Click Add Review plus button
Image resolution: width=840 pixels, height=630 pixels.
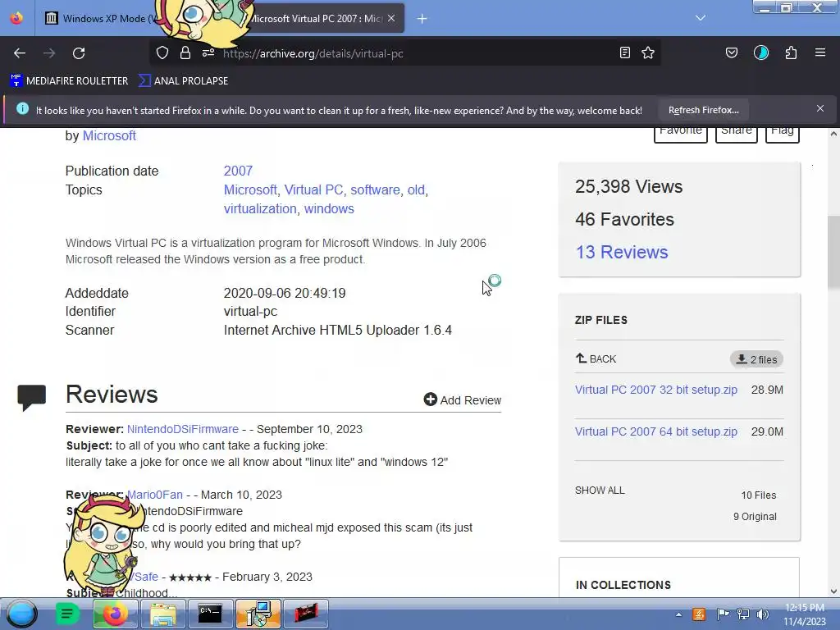pos(463,400)
